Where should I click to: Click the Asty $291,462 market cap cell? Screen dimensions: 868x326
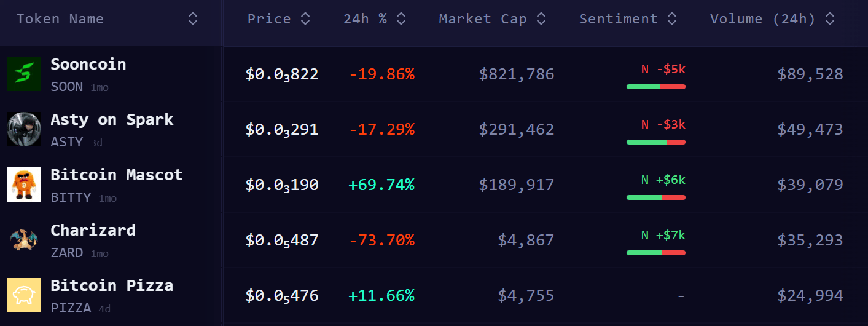pyautogui.click(x=516, y=130)
